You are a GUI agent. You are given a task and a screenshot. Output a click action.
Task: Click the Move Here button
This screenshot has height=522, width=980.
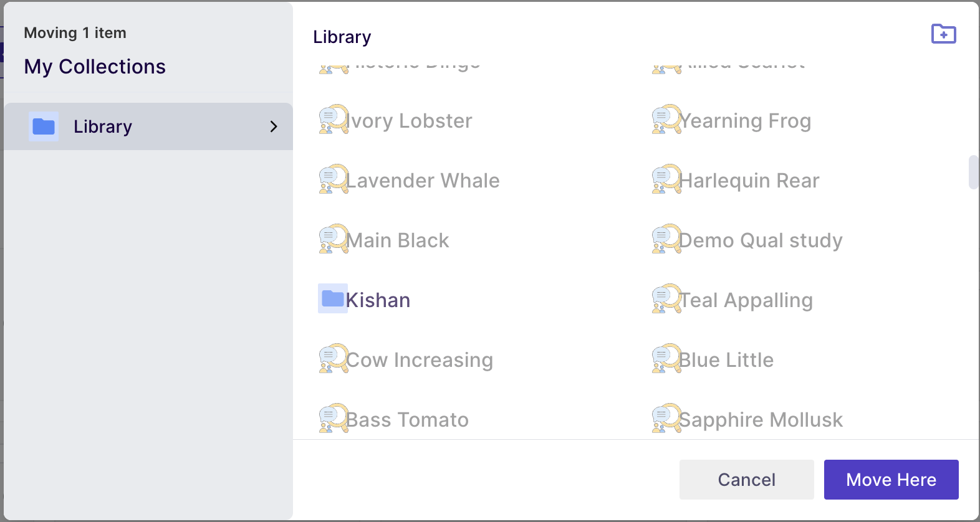click(x=891, y=480)
